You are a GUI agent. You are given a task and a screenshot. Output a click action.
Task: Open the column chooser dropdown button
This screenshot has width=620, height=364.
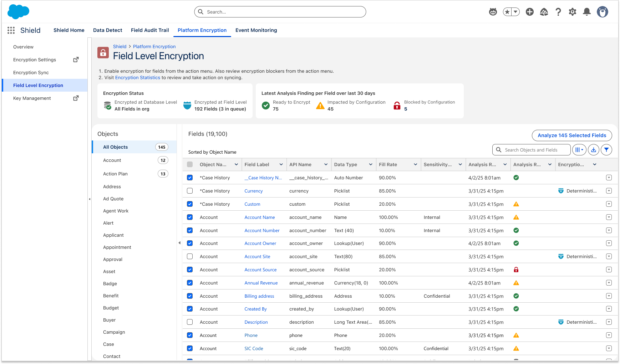point(579,150)
